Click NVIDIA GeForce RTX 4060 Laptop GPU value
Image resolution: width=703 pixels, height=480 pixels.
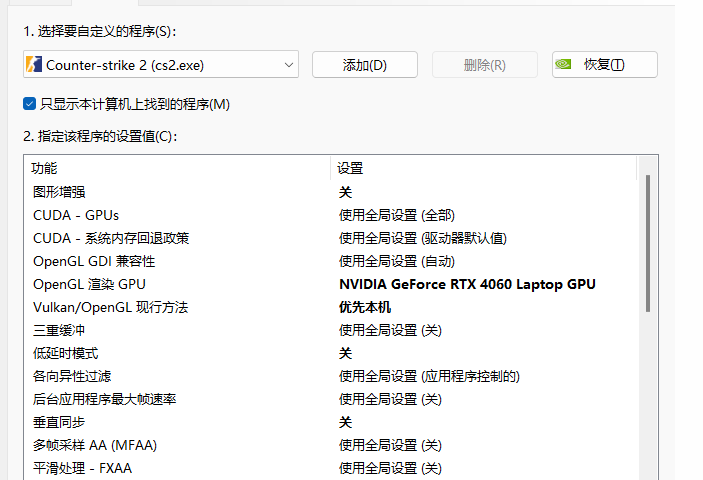point(467,284)
